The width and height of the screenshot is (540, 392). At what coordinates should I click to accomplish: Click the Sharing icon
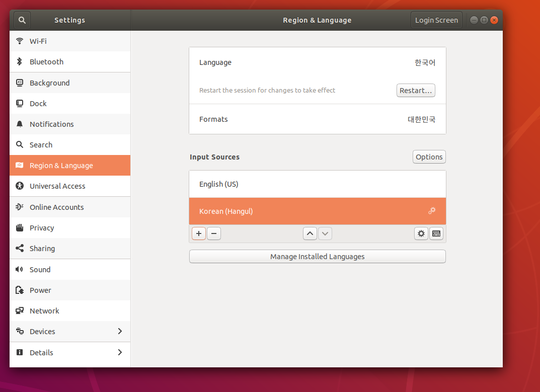click(20, 249)
